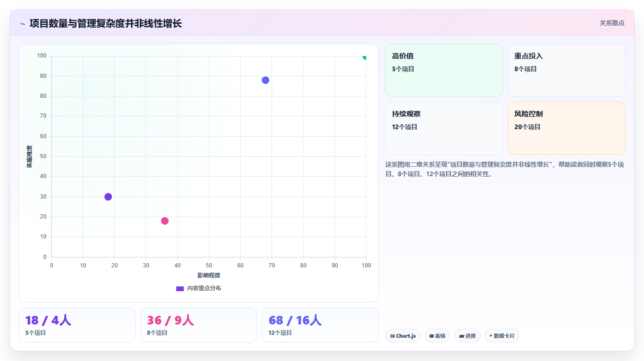Click the 68 / 16人 stat card

[x=320, y=325]
